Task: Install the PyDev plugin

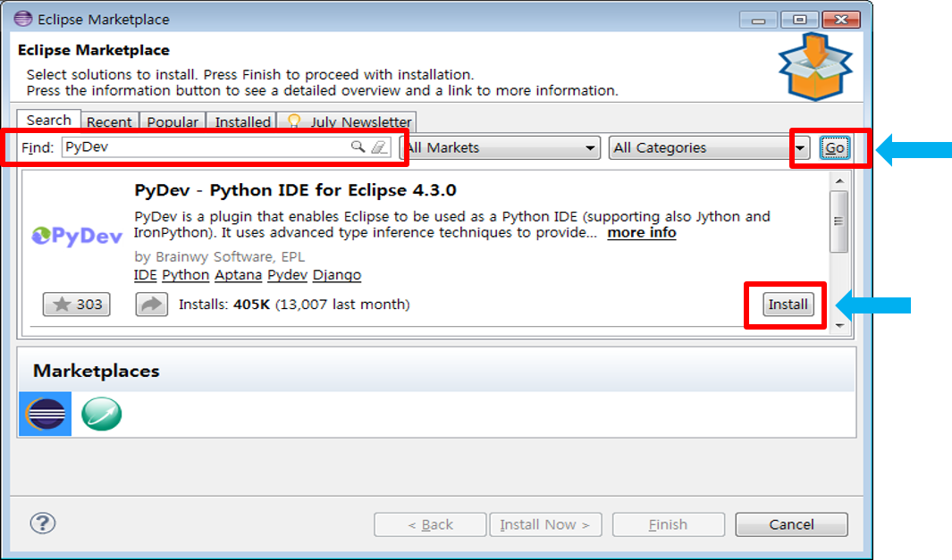Action: tap(788, 305)
